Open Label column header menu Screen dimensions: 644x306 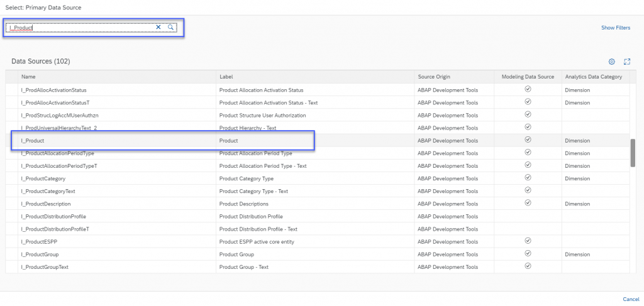point(316,77)
